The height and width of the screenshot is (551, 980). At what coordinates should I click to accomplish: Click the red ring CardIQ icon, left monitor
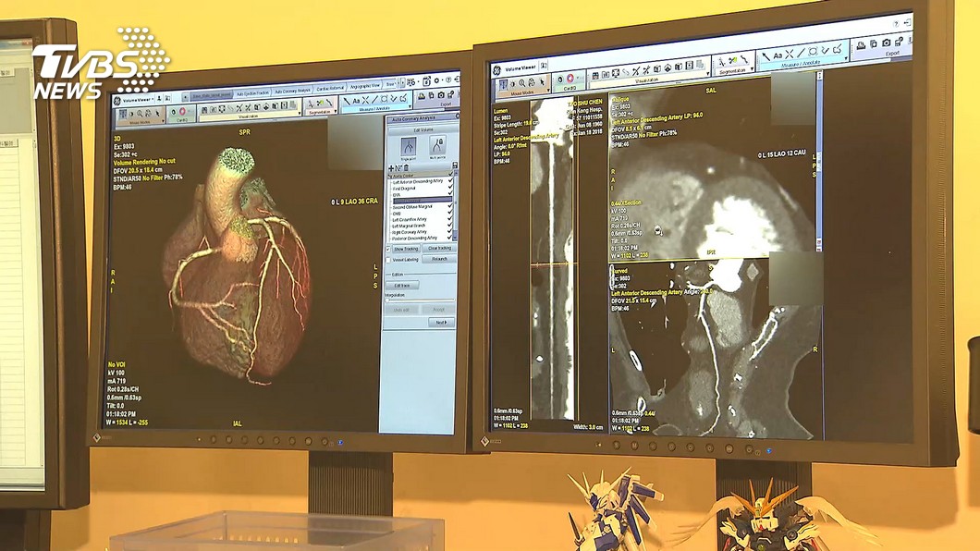coord(182,111)
